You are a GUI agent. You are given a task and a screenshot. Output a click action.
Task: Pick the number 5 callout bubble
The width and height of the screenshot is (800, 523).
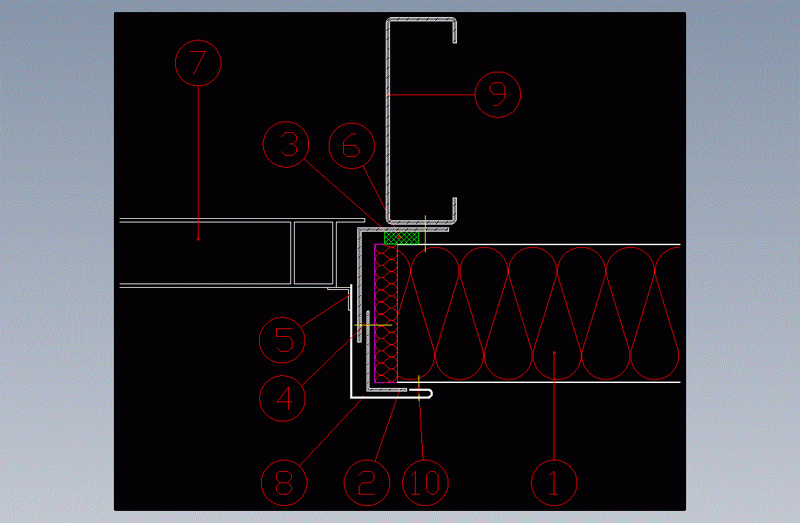(284, 338)
